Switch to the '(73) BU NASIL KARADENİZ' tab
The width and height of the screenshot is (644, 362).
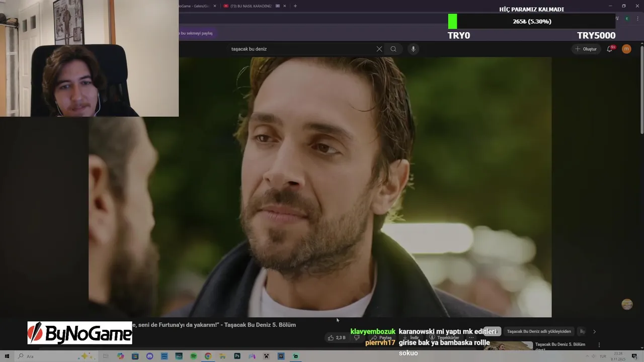[251, 6]
